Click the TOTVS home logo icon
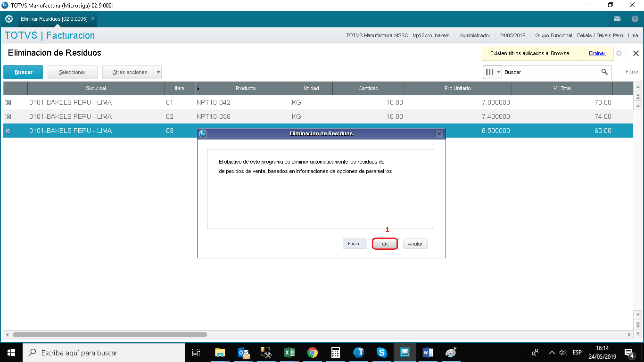 (8, 19)
